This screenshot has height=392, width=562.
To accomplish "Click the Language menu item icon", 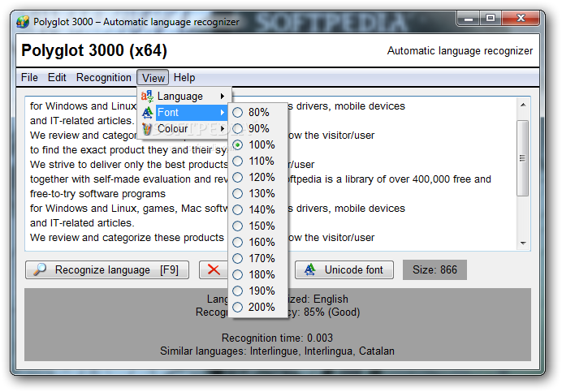I will (x=147, y=96).
